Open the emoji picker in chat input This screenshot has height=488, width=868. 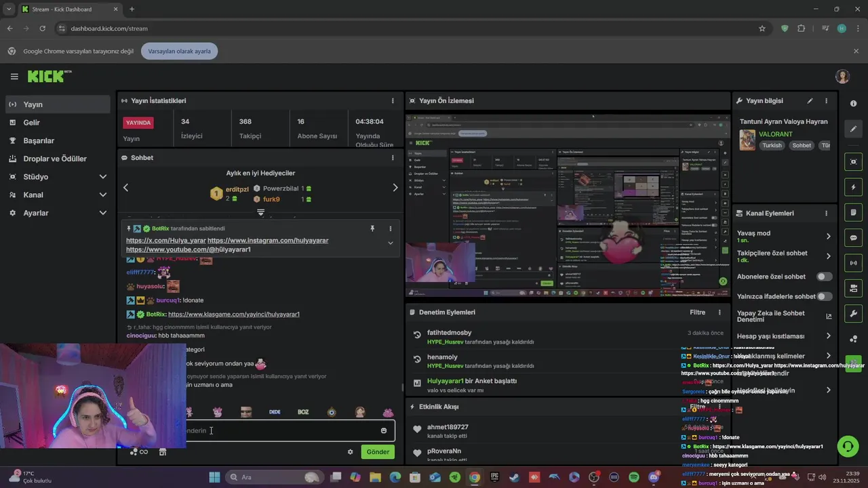pos(384,430)
